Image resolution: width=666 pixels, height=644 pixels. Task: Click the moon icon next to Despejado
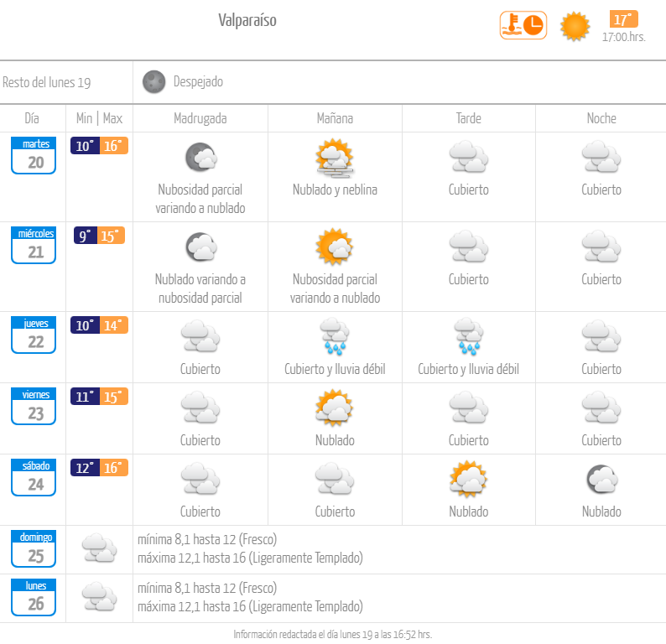point(153,81)
